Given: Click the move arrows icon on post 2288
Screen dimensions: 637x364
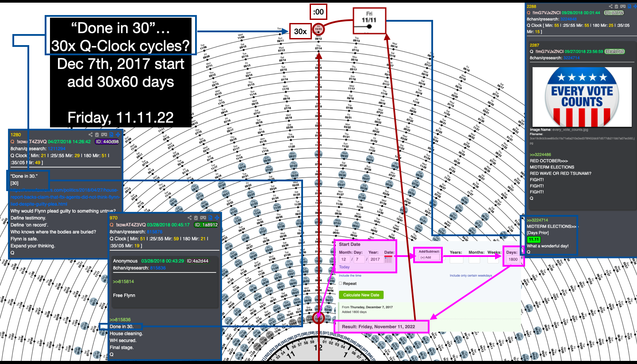Looking at the screenshot, I should point(634,7).
